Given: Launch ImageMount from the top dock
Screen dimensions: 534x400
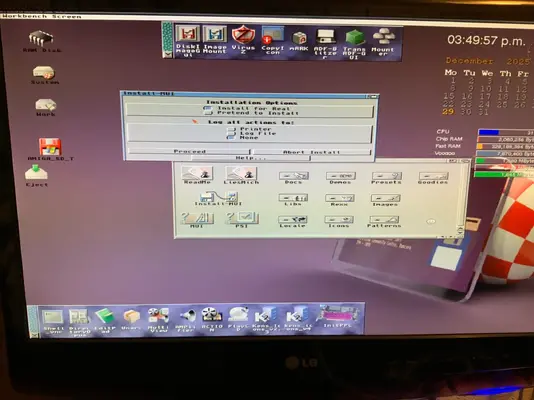Looking at the screenshot, I should (215, 40).
